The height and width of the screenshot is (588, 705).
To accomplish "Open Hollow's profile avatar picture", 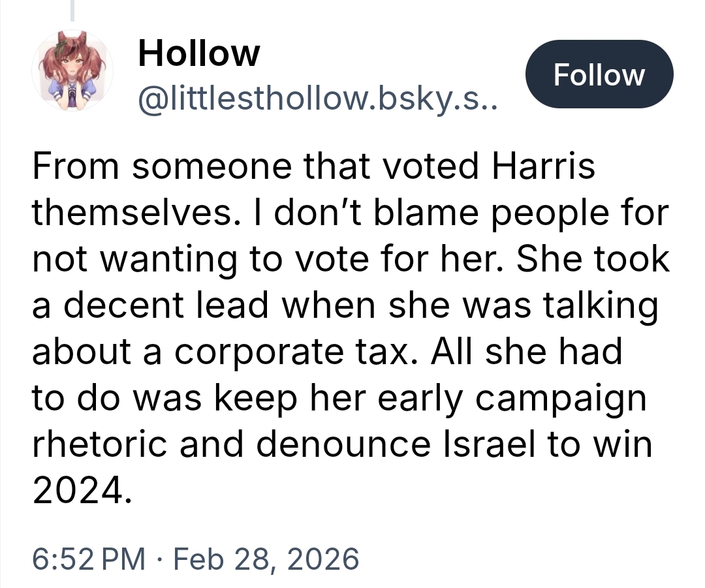I will [x=72, y=71].
